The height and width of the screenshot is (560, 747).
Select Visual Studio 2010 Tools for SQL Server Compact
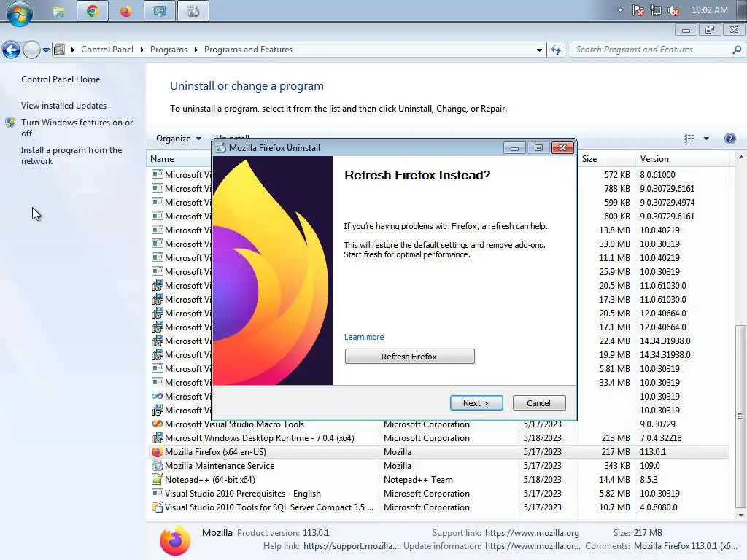439,507
